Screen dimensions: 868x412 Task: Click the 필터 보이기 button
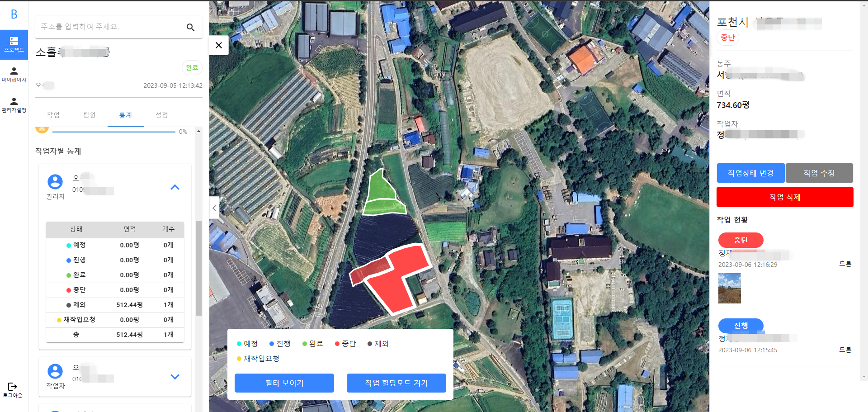pyautogui.click(x=284, y=383)
